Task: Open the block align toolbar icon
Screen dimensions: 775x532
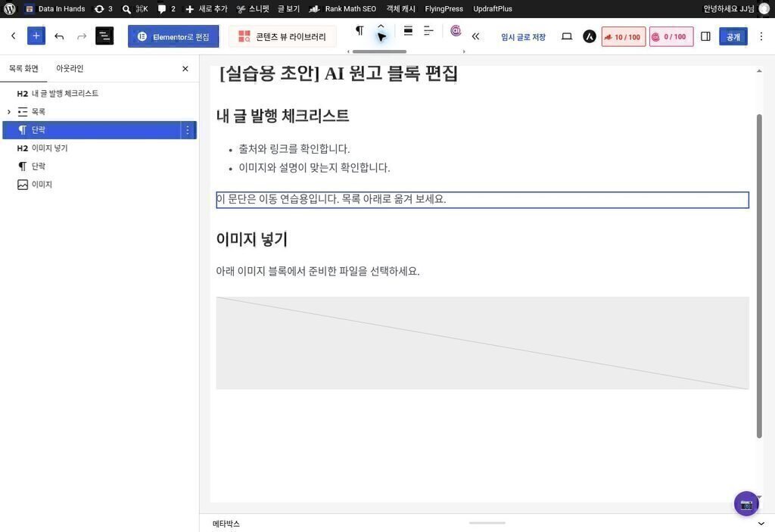Action: [408, 31]
